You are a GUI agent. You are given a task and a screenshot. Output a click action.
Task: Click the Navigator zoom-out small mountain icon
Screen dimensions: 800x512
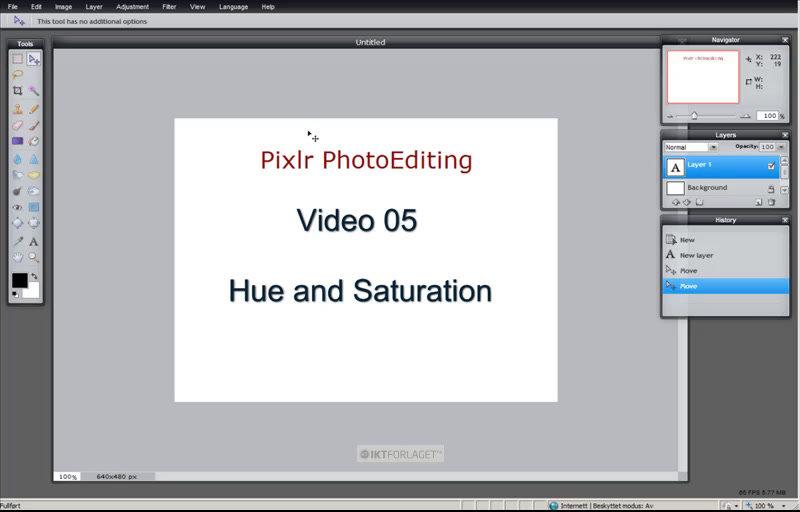670,117
